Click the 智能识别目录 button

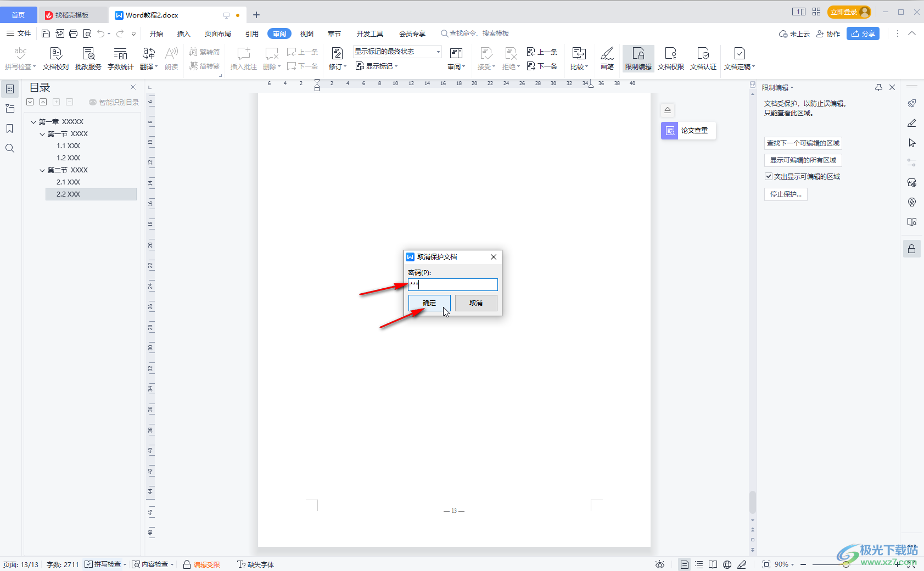pos(114,102)
